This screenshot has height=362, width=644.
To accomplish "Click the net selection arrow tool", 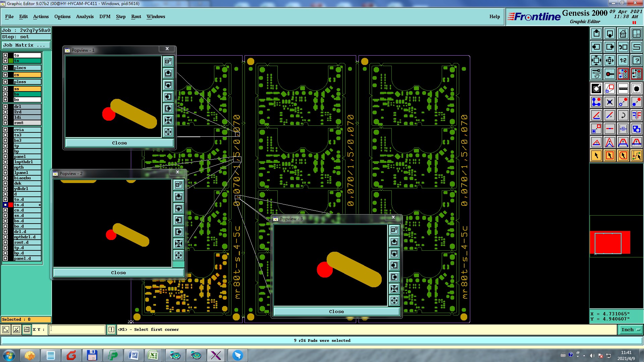I will (636, 156).
